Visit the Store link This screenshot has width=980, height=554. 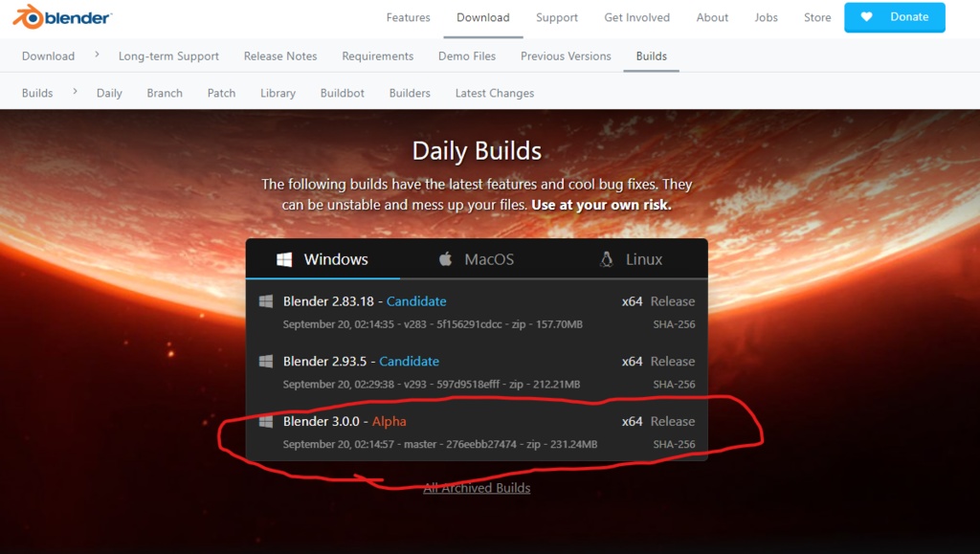(x=817, y=17)
